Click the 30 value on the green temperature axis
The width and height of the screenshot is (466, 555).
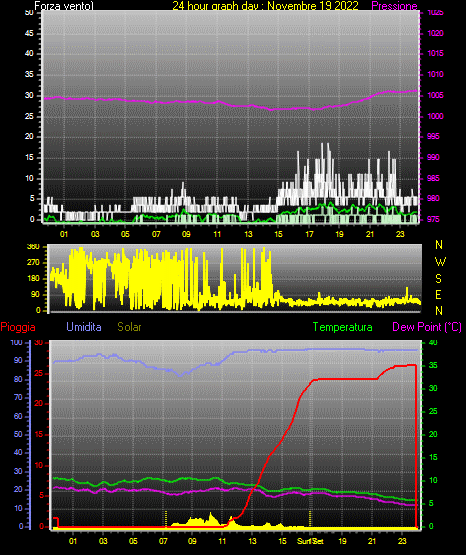433,388
